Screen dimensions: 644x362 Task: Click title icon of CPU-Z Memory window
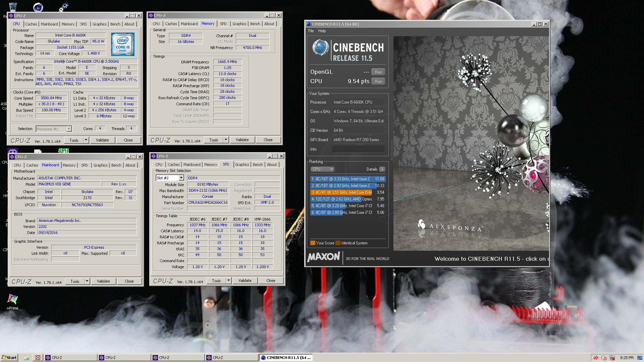click(151, 15)
